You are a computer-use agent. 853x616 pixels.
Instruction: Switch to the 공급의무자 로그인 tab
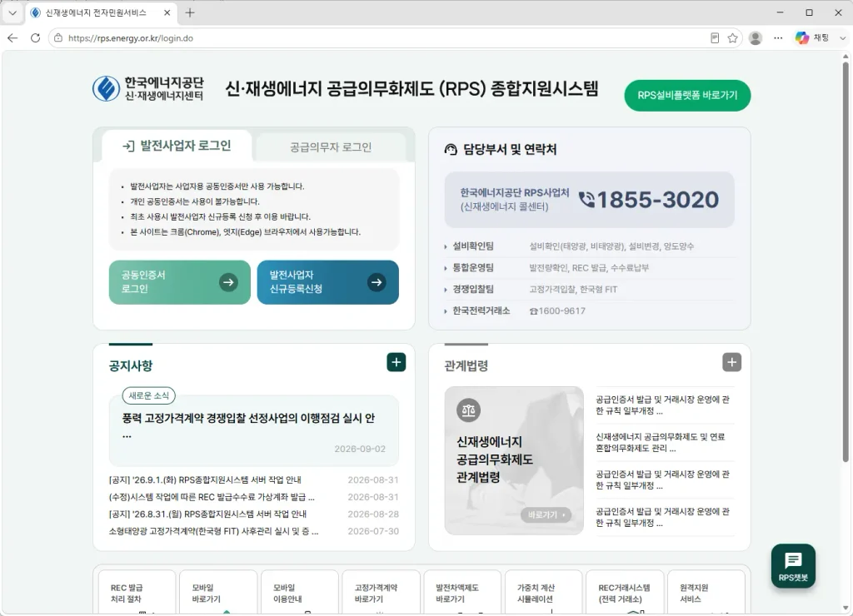pos(330,147)
